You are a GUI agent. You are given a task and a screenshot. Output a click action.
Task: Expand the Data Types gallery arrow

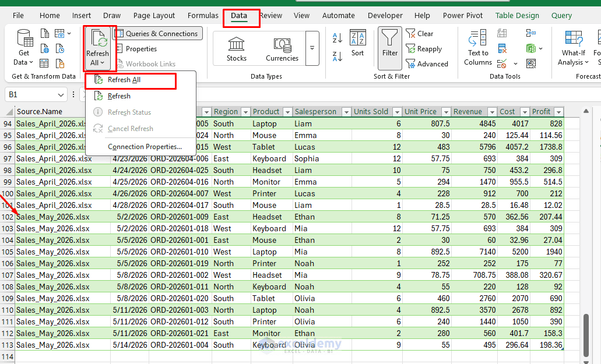pos(312,48)
